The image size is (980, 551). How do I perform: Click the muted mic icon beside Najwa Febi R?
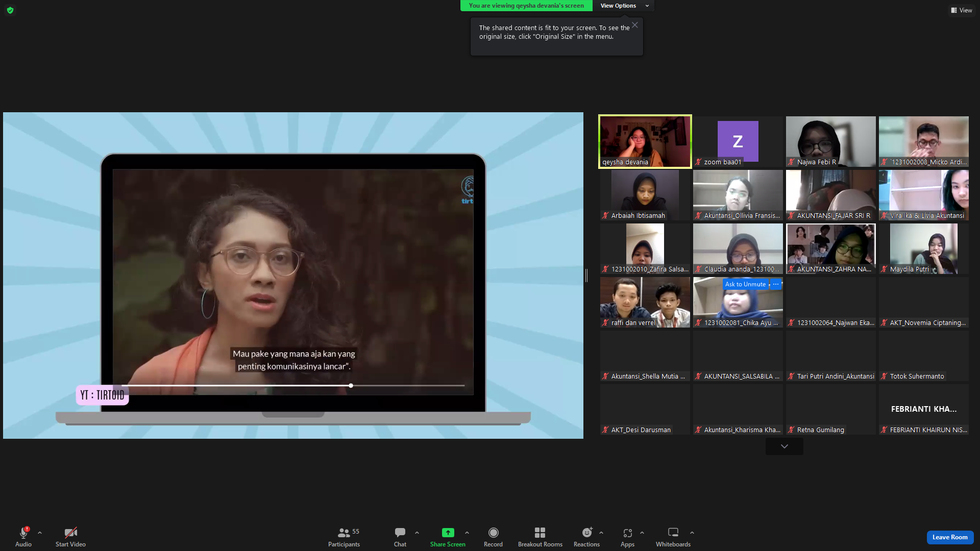point(791,162)
